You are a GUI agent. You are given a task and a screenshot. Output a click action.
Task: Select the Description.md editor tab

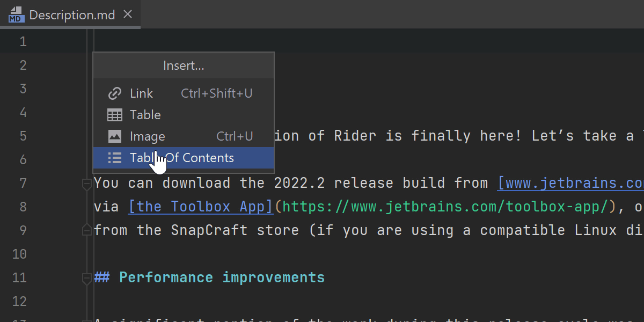pos(72,14)
